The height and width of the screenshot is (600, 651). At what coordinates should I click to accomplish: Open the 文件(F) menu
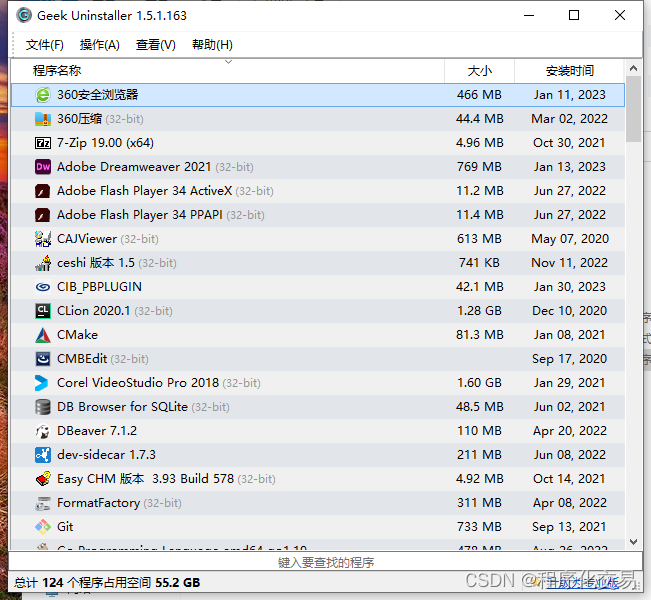(x=44, y=45)
